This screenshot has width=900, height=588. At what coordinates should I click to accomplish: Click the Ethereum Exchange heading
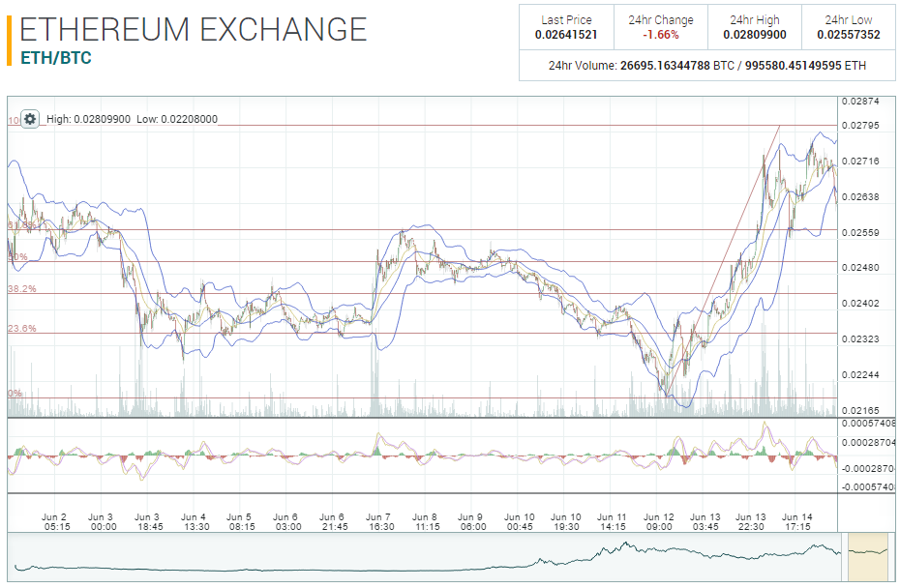pos(194,29)
